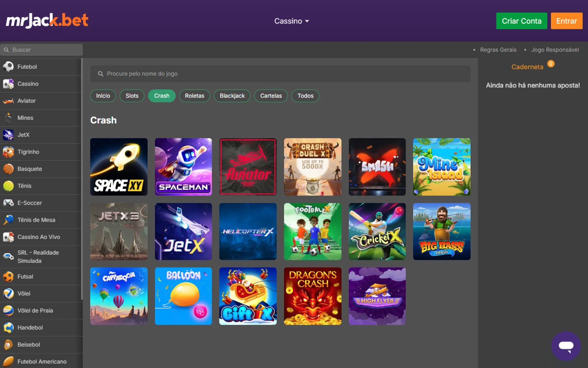Click the Cassino Ao Vivo sidebar label

pos(39,237)
